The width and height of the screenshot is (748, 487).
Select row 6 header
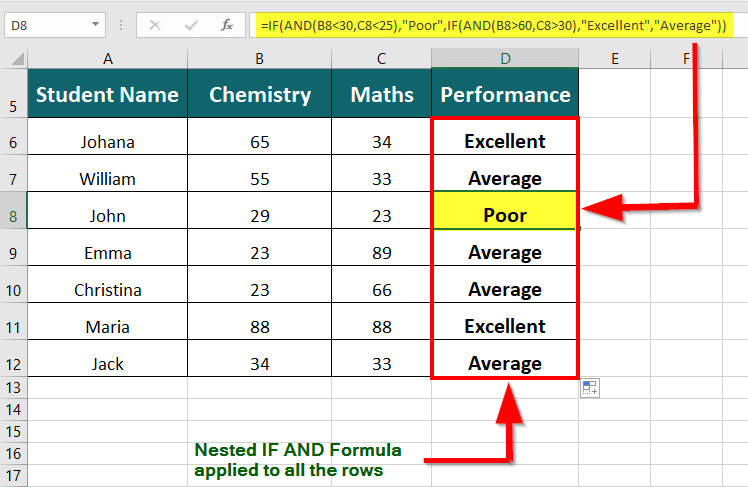13,136
